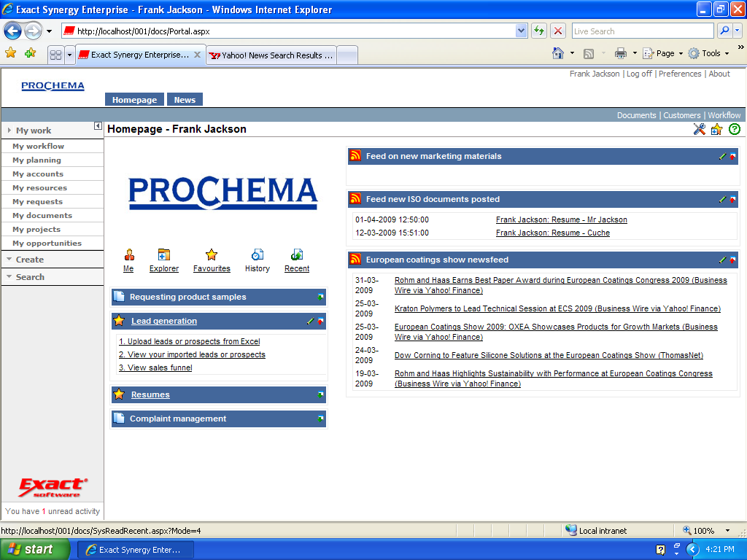
Task: Expand the Complaint management panel
Action: click(321, 419)
